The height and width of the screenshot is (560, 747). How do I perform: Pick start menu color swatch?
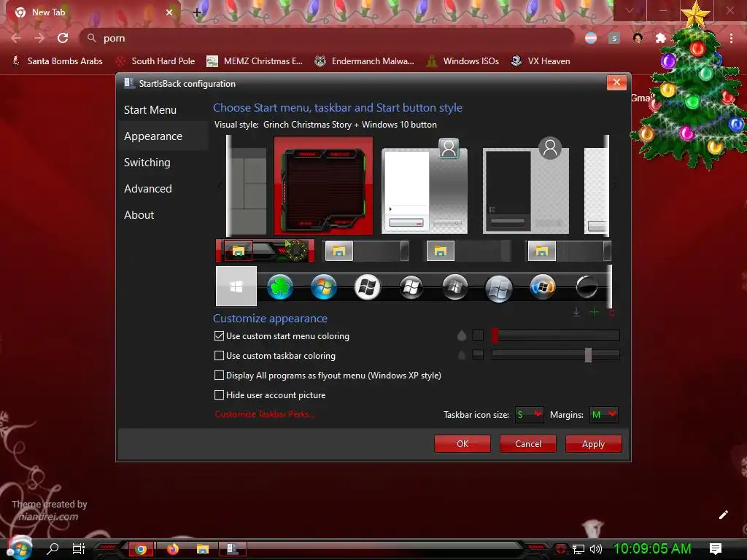click(x=478, y=335)
